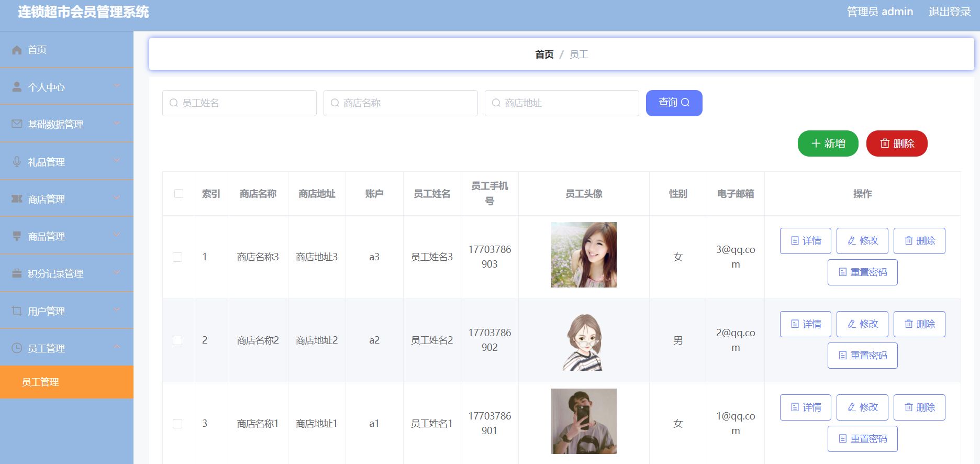Viewport: 980px width, 464px height.
Task: Collapse the 员工管理 chevron arrow
Action: [117, 347]
